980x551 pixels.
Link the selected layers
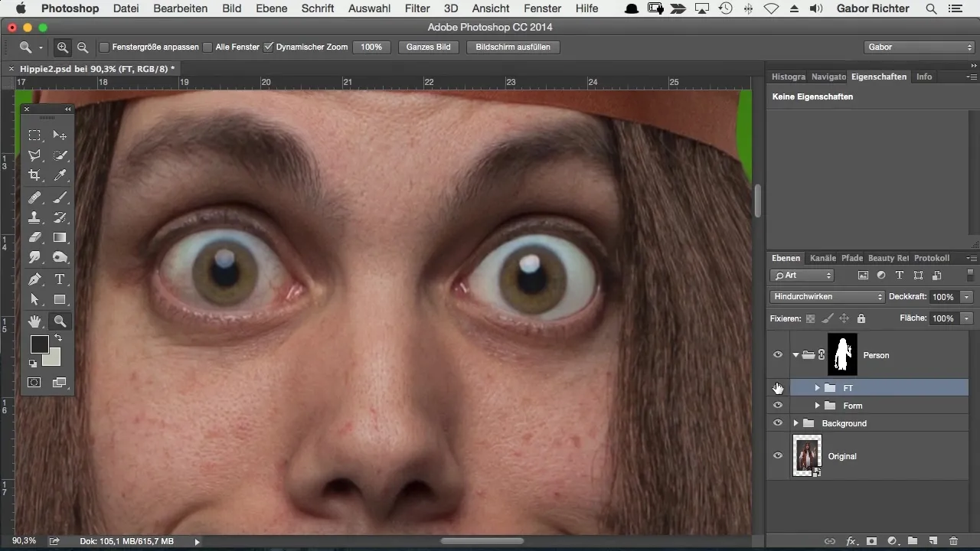[829, 541]
